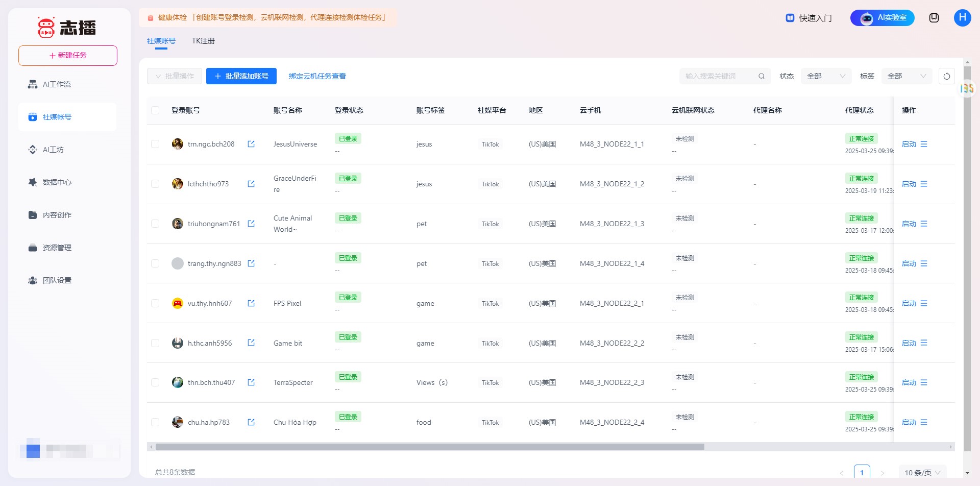
Task: Open the 内容创作 panel
Action: 57,214
